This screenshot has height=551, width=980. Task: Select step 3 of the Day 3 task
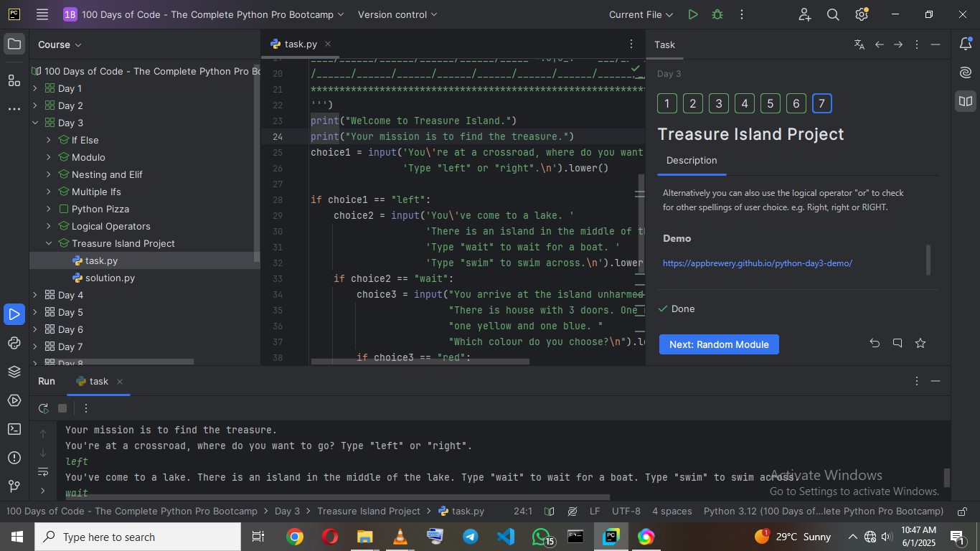pos(718,103)
